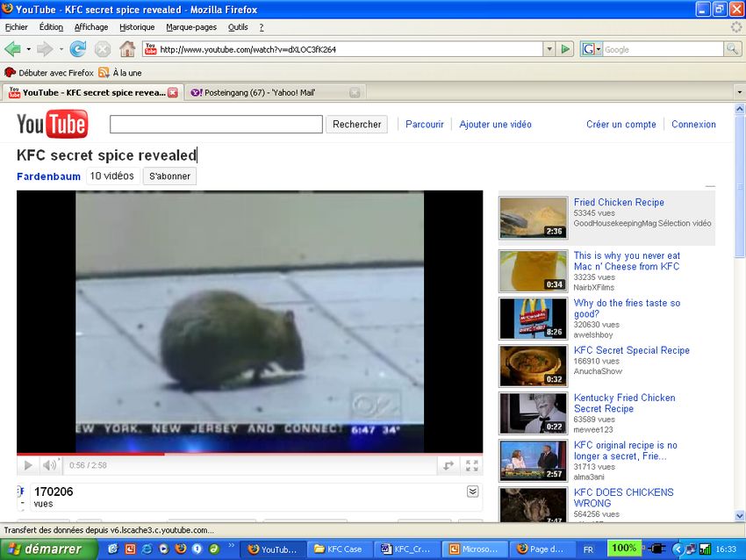
Task: Open the Édition menu
Action: (51, 27)
